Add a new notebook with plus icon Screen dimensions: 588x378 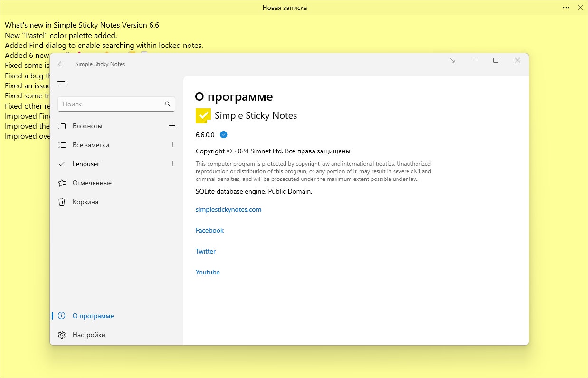[x=172, y=126]
